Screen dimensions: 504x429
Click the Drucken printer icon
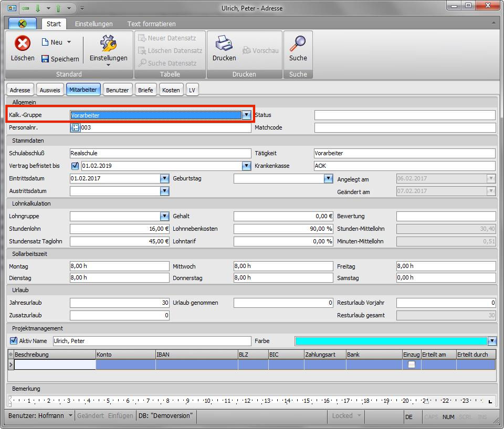point(224,43)
